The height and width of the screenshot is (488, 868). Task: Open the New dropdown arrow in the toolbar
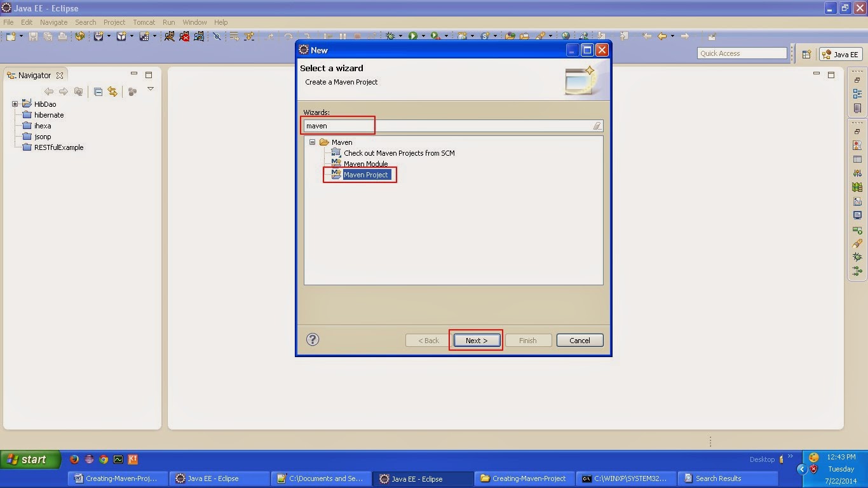(x=20, y=36)
